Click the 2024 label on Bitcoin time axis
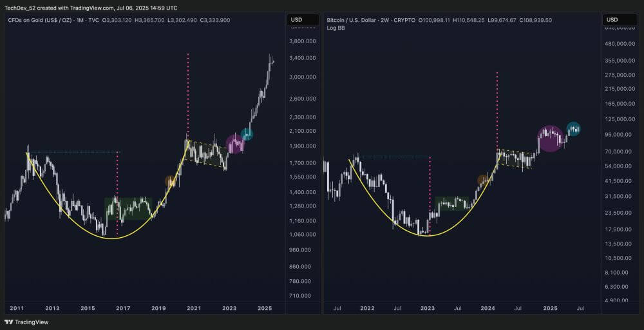 click(x=488, y=308)
